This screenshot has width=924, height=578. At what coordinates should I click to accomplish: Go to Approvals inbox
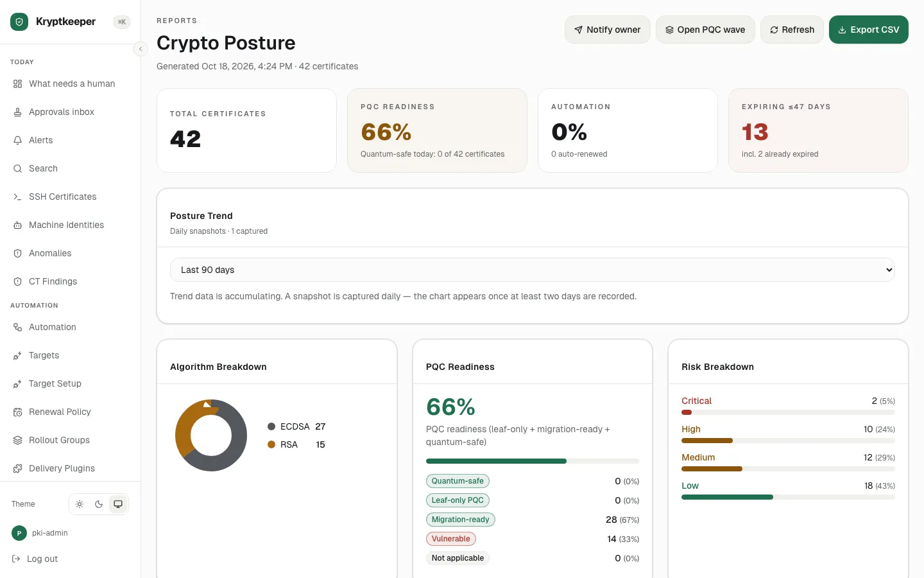coord(71,112)
